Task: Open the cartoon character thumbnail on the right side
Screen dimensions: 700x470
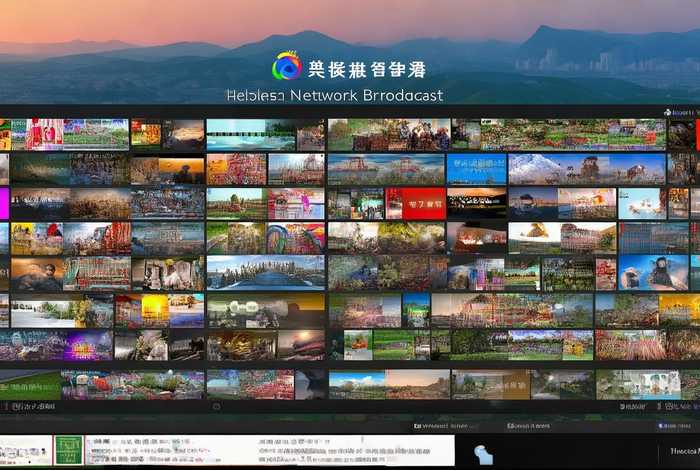Action: (x=655, y=272)
